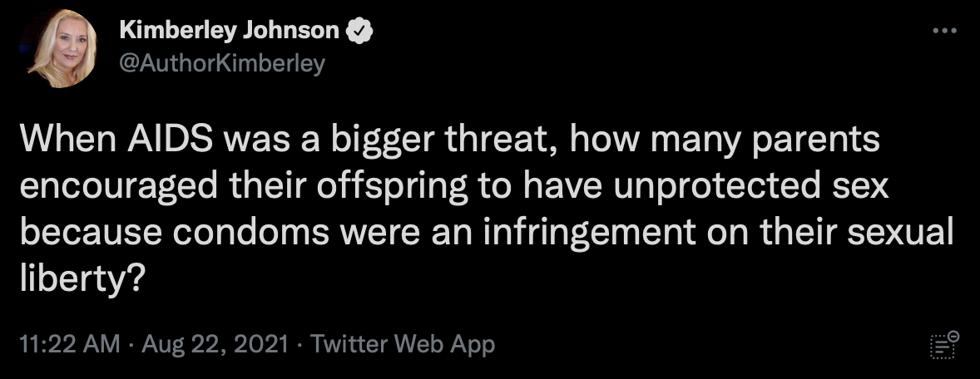Open the Twitter Web App source link
The image size is (980, 379).
tap(403, 344)
